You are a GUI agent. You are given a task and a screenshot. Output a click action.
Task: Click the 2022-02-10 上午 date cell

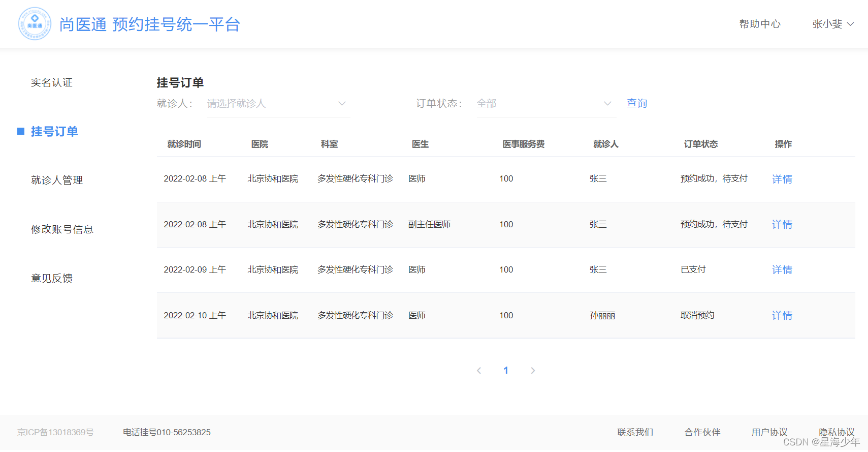click(195, 315)
